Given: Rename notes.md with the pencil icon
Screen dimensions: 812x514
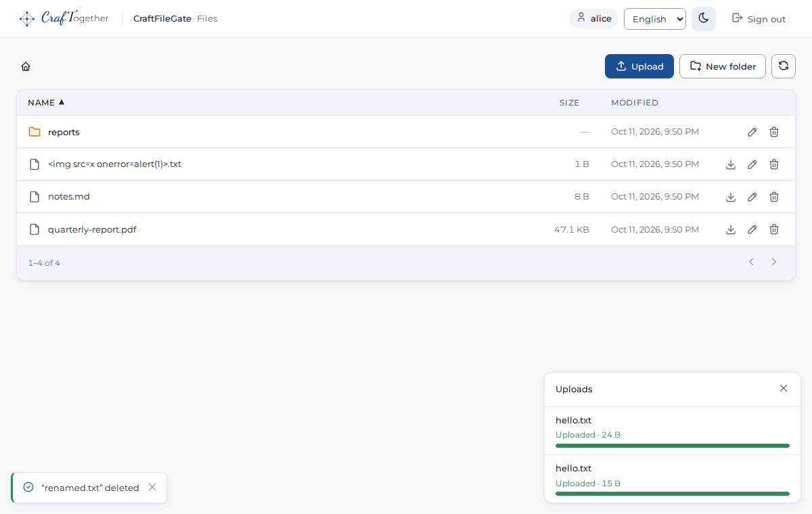Looking at the screenshot, I should pyautogui.click(x=752, y=197).
